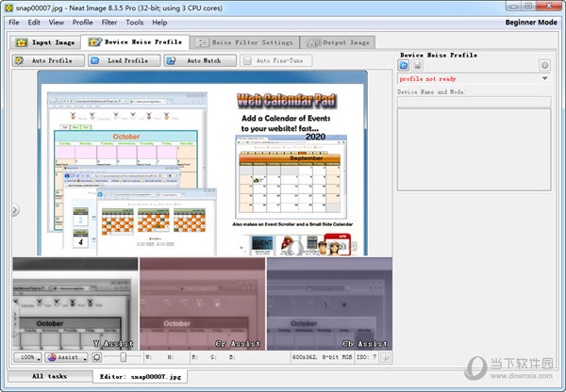Click the Auto Fine-Tune button
Viewport: 566px width, 392px height.
tap(276, 60)
